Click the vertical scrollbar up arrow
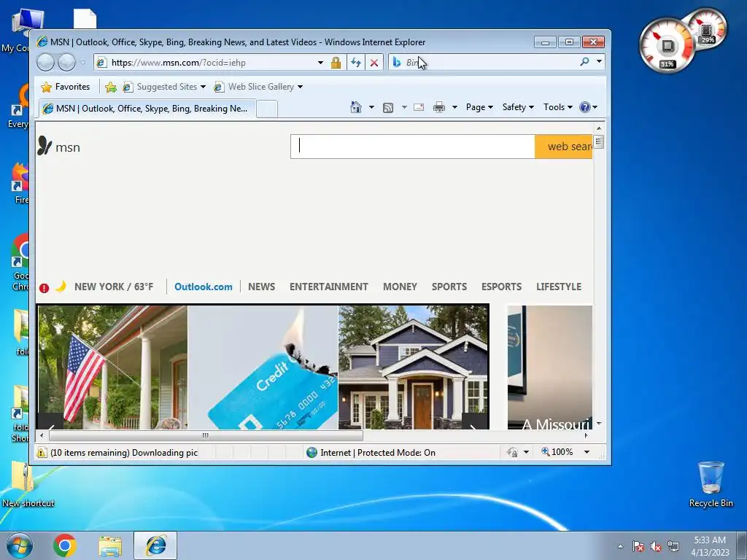The image size is (747, 560). (x=599, y=128)
